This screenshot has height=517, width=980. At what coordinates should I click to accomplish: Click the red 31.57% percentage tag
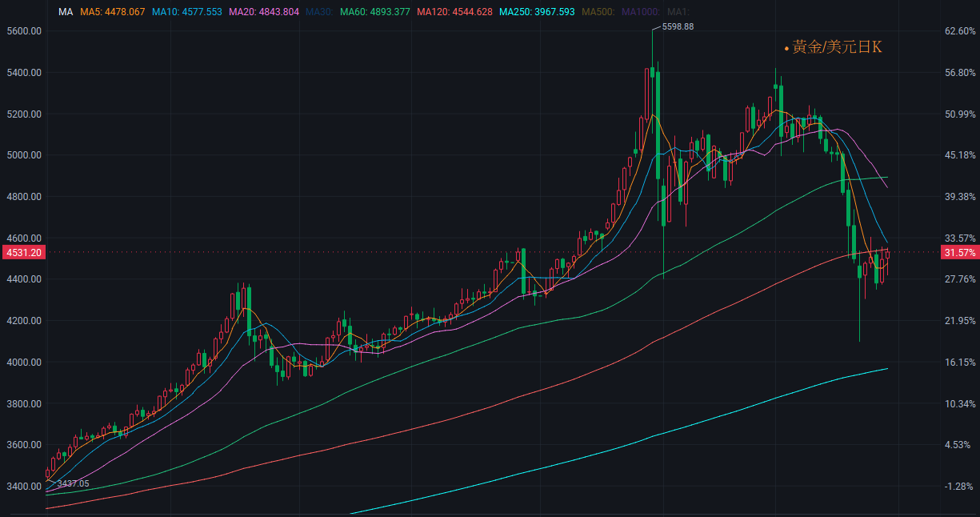click(x=959, y=252)
